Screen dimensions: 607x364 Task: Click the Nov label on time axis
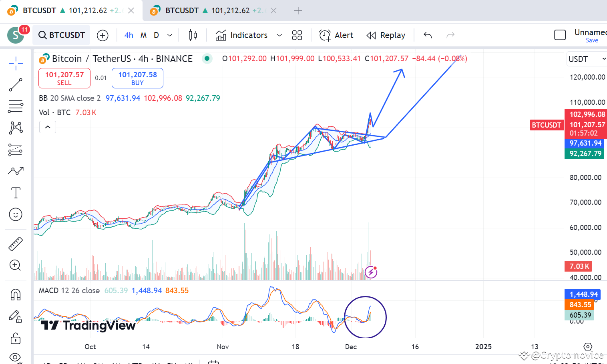223,347
